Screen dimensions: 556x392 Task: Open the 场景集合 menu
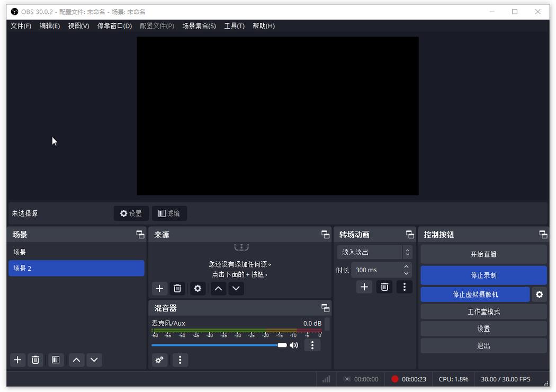(200, 25)
